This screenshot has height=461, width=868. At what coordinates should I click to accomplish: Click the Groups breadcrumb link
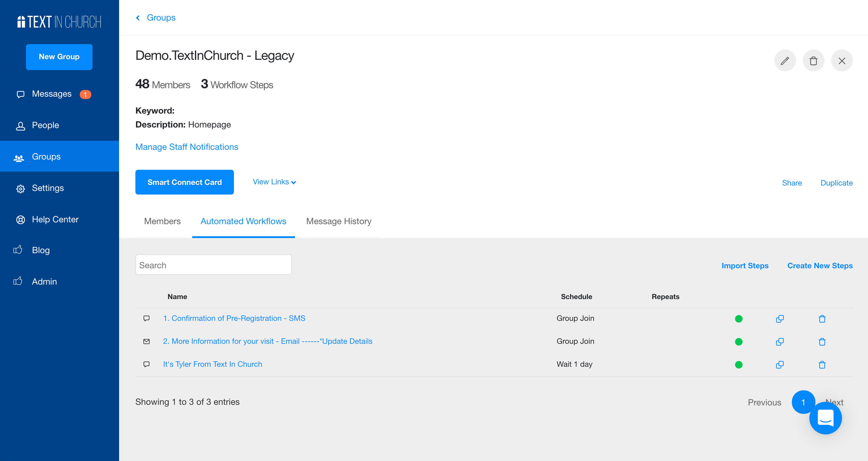click(x=161, y=18)
